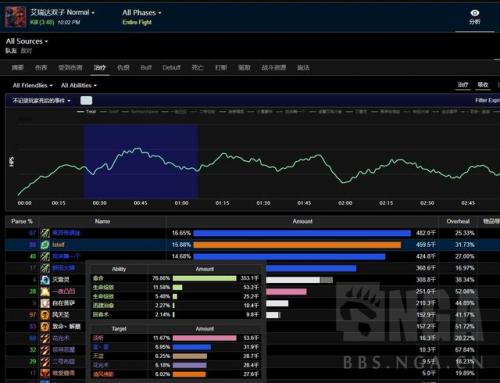Sort by the Overheal column header
The width and height of the screenshot is (500, 383).
[458, 221]
